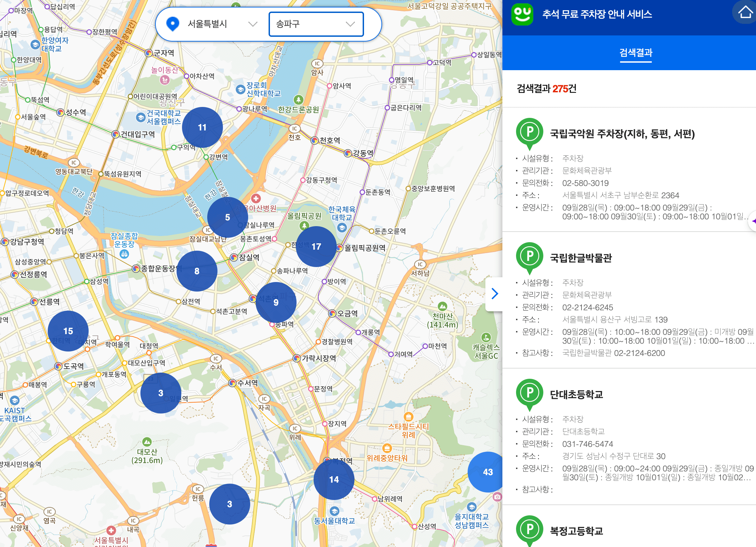Click the 위례중앙타워 building icon
The width and height of the screenshot is (756, 547).
pyautogui.click(x=387, y=448)
